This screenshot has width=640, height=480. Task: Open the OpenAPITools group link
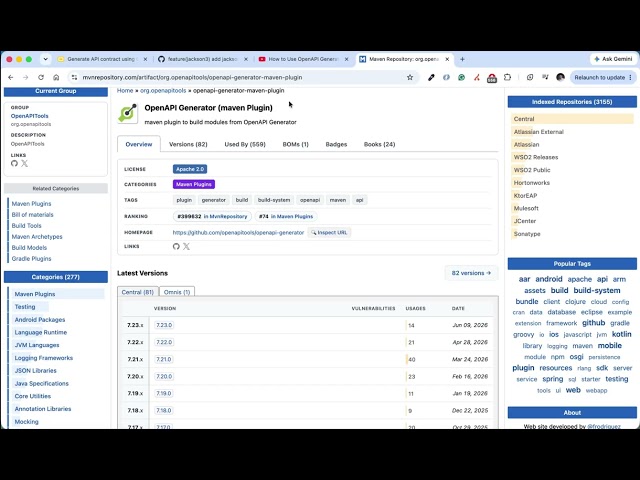pyautogui.click(x=29, y=116)
